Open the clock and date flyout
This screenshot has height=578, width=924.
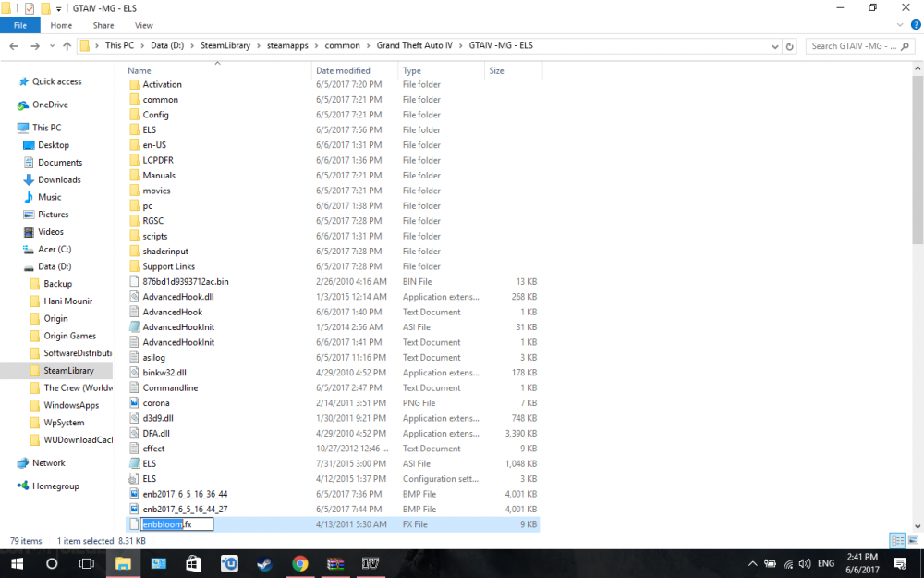coord(862,564)
